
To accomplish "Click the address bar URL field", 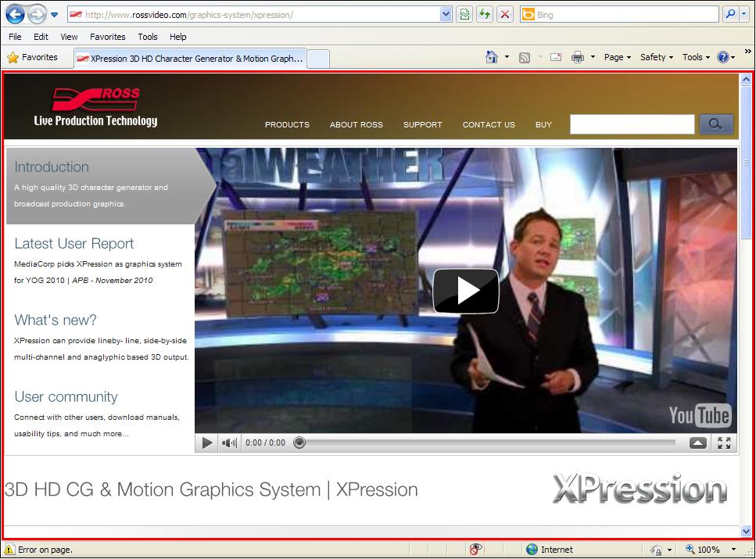I will point(253,15).
